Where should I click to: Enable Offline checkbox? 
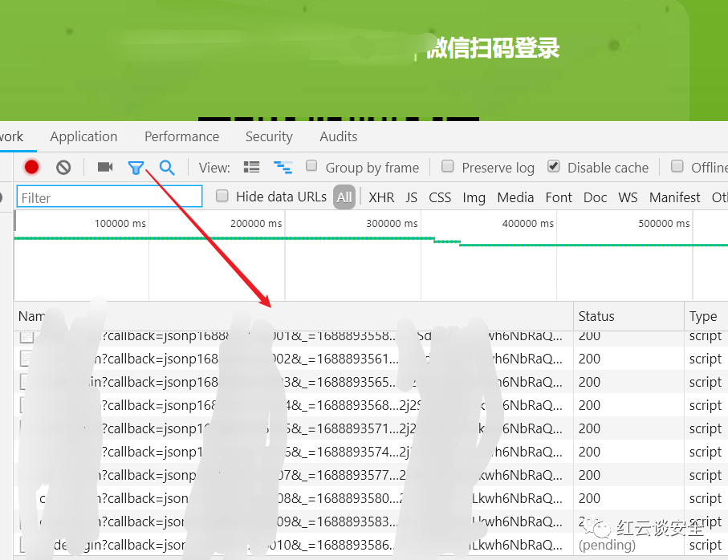point(677,165)
